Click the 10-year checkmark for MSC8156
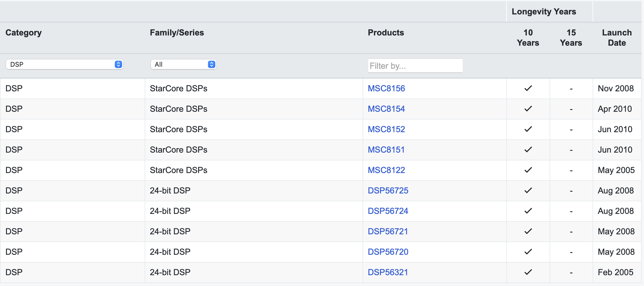The height and width of the screenshot is (286, 644). (x=528, y=88)
